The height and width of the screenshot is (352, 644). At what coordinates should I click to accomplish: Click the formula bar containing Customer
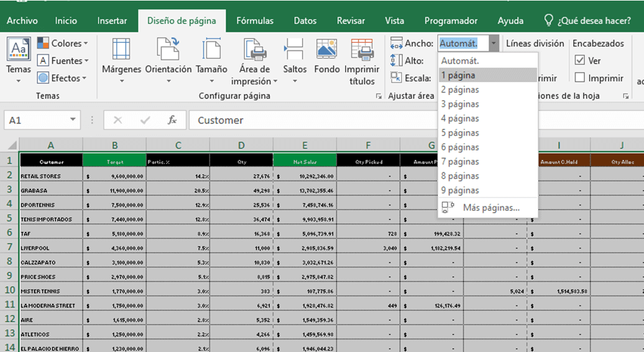pyautogui.click(x=312, y=120)
